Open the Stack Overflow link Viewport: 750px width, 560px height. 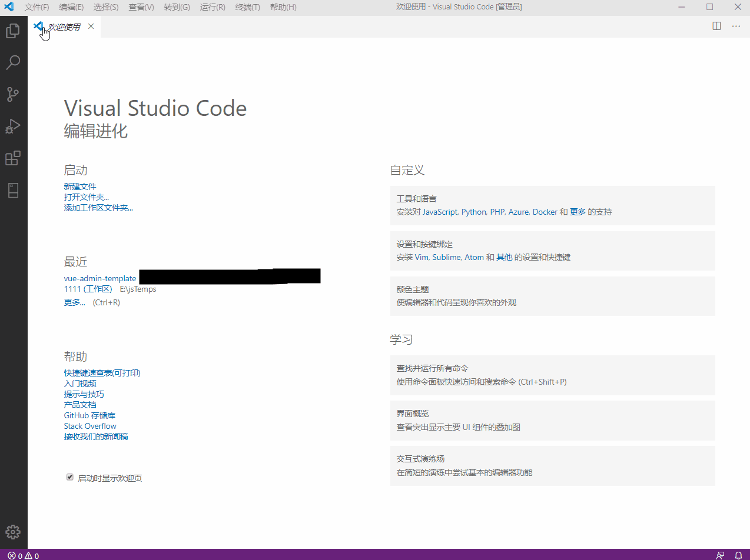(x=90, y=426)
